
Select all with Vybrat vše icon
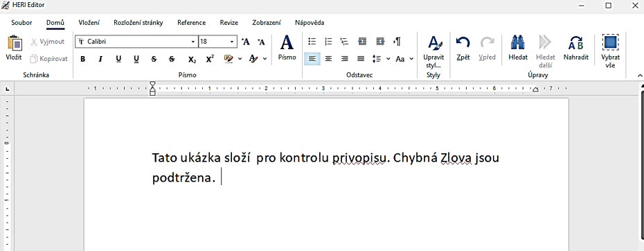pos(610,42)
